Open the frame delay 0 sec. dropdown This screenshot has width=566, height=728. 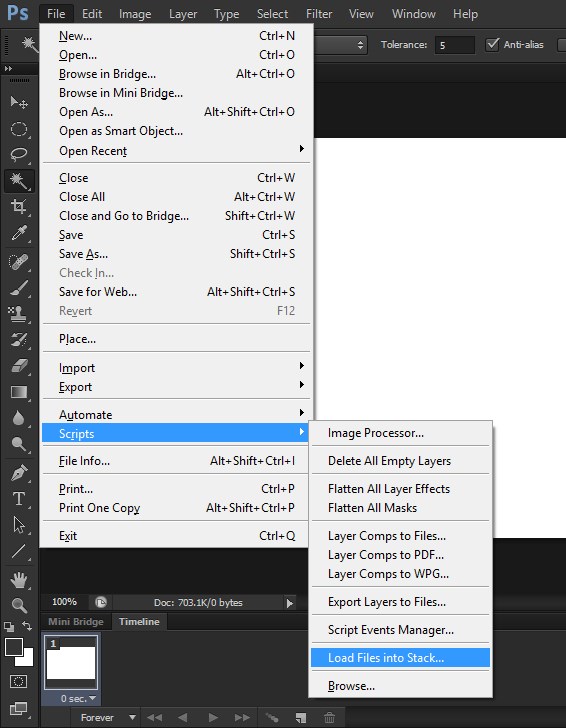(x=78, y=699)
